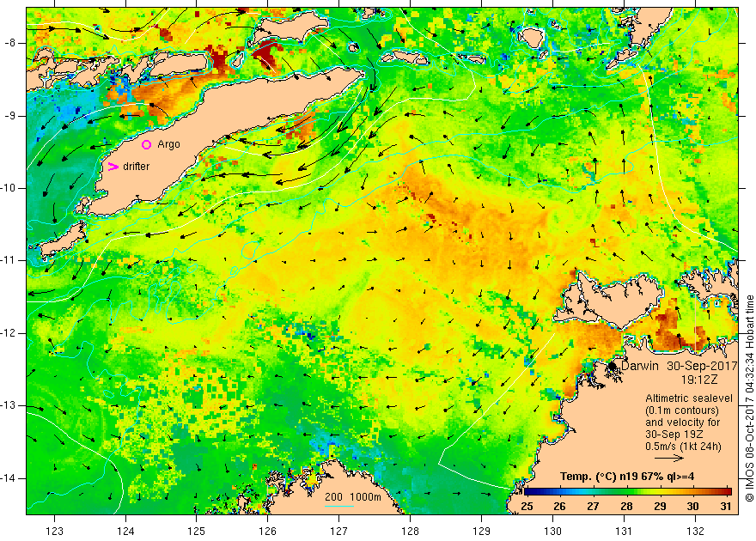The image size is (756, 541).
Task: Click the black Darwin location dot
Action: coord(613,366)
